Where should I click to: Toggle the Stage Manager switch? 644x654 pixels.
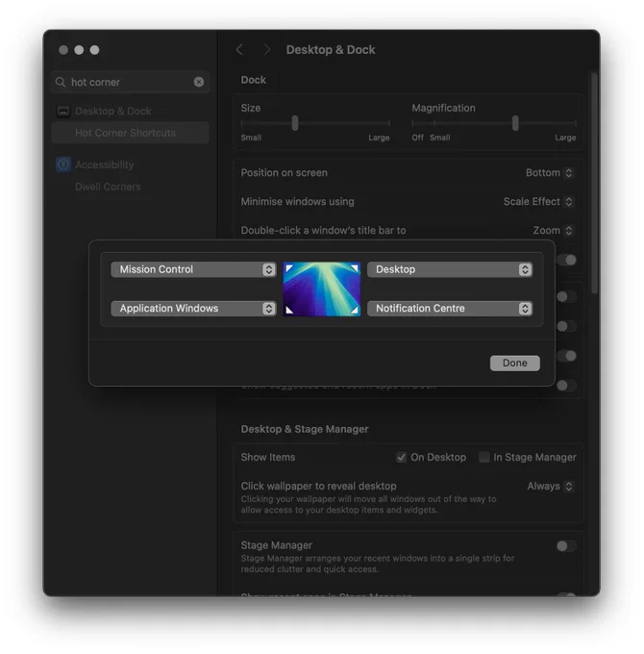pyautogui.click(x=566, y=546)
